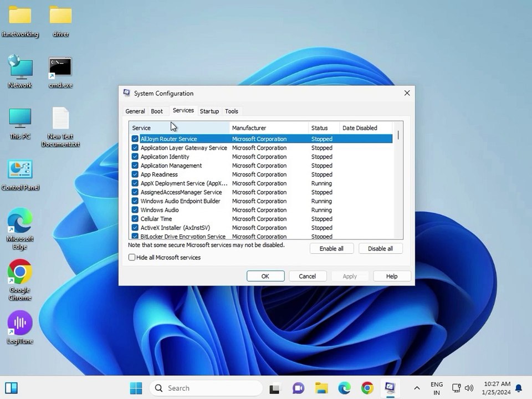
Task: Switch to the Boot tab
Action: (x=157, y=111)
